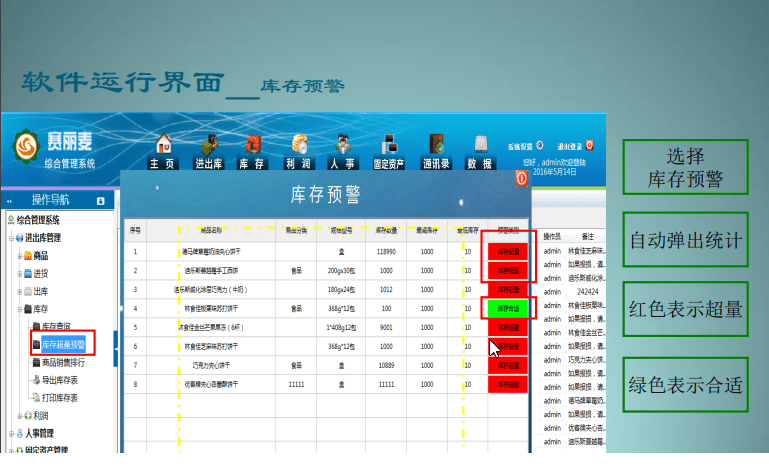The width and height of the screenshot is (769, 471).
Task: Click the 赛丽麦 logo emblem
Action: 26,146
